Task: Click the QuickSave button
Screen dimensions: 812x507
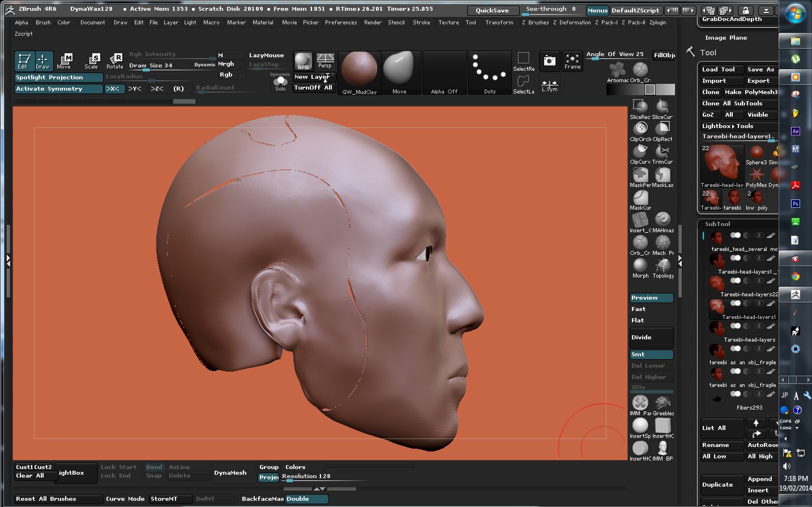Action: coord(492,11)
